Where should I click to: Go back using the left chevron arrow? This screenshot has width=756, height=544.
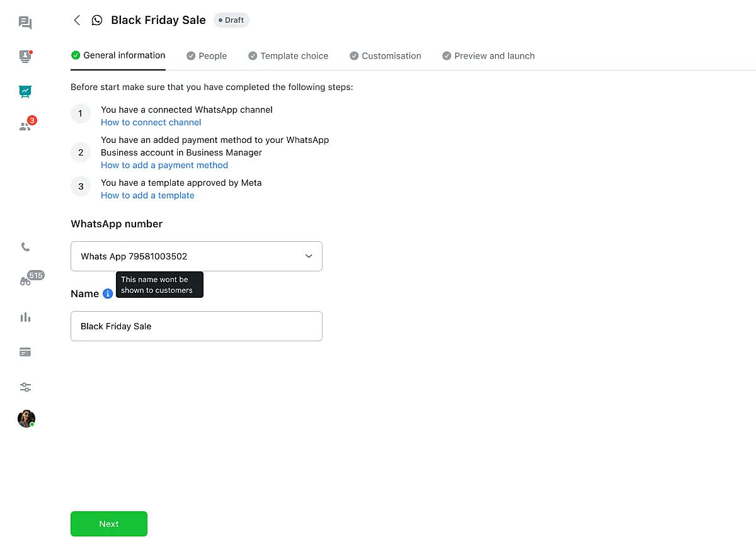(x=77, y=20)
